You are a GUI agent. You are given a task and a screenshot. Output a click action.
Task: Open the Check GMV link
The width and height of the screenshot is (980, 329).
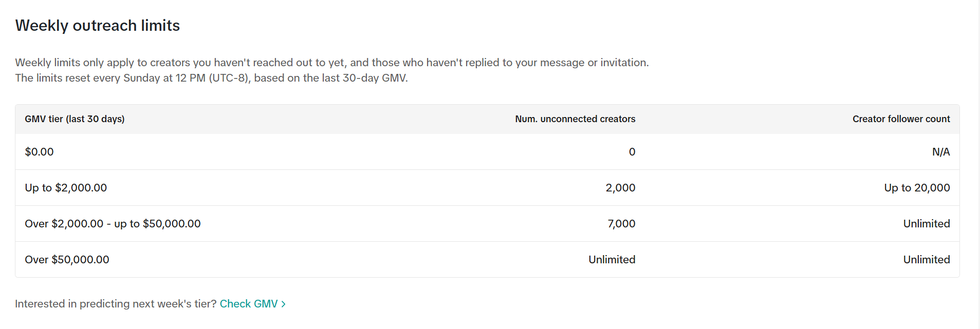click(x=249, y=304)
